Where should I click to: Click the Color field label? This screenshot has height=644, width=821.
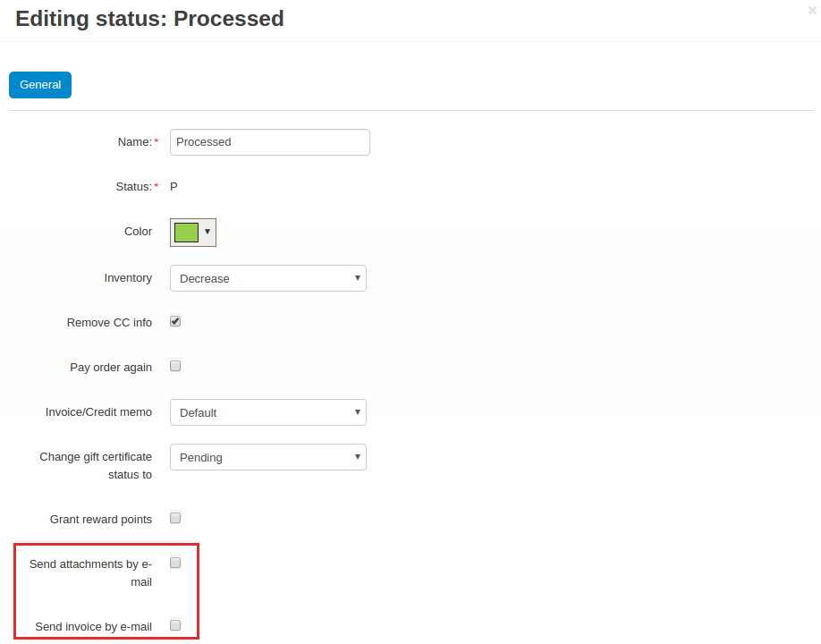pyautogui.click(x=139, y=232)
